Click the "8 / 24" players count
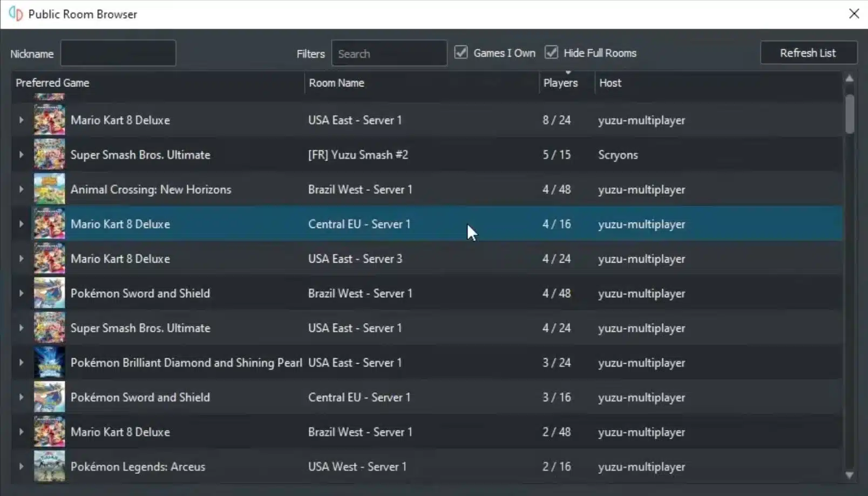This screenshot has width=868, height=496. (x=557, y=120)
